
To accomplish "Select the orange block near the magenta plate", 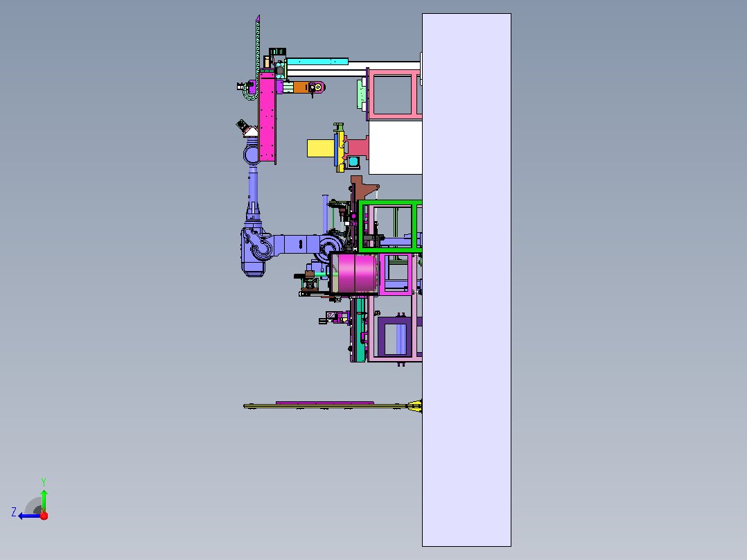I will coord(301,87).
